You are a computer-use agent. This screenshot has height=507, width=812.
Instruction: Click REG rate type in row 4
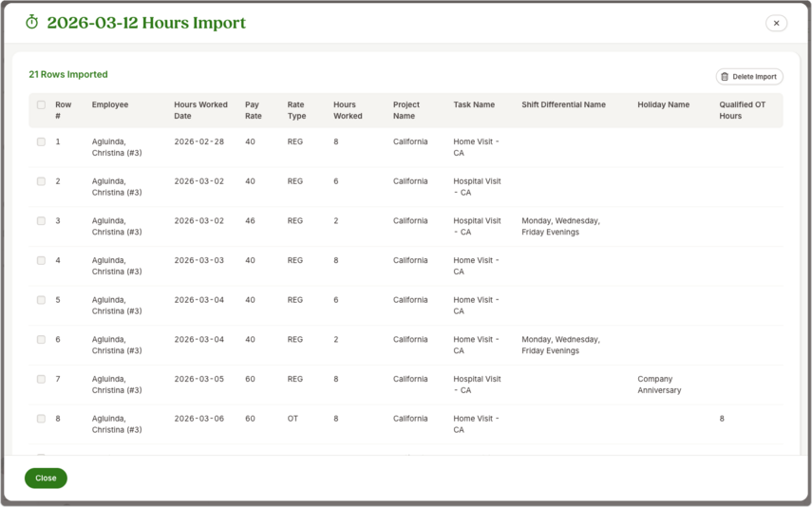(295, 260)
